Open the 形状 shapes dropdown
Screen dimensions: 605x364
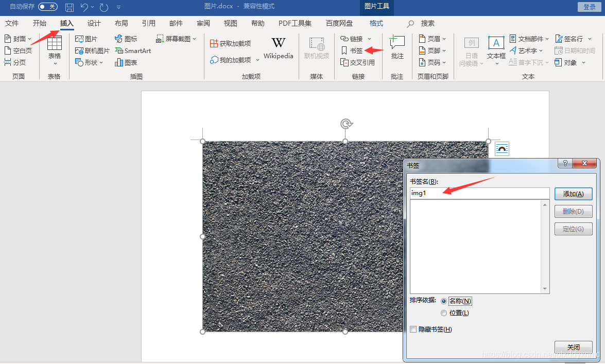pyautogui.click(x=89, y=62)
